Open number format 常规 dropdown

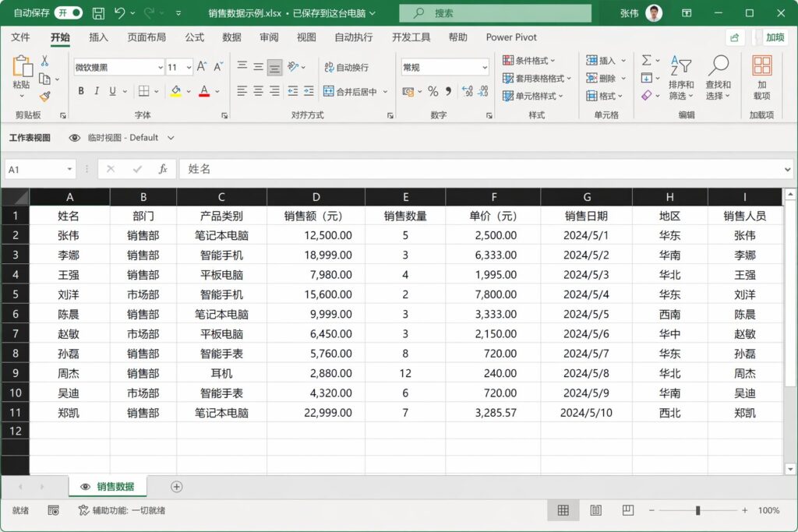pyautogui.click(x=485, y=67)
